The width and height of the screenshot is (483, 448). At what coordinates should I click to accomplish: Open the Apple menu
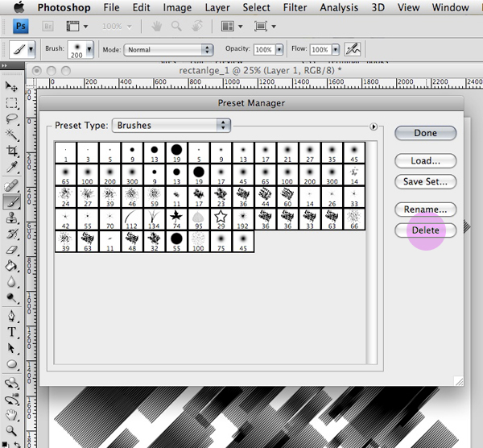(x=19, y=6)
